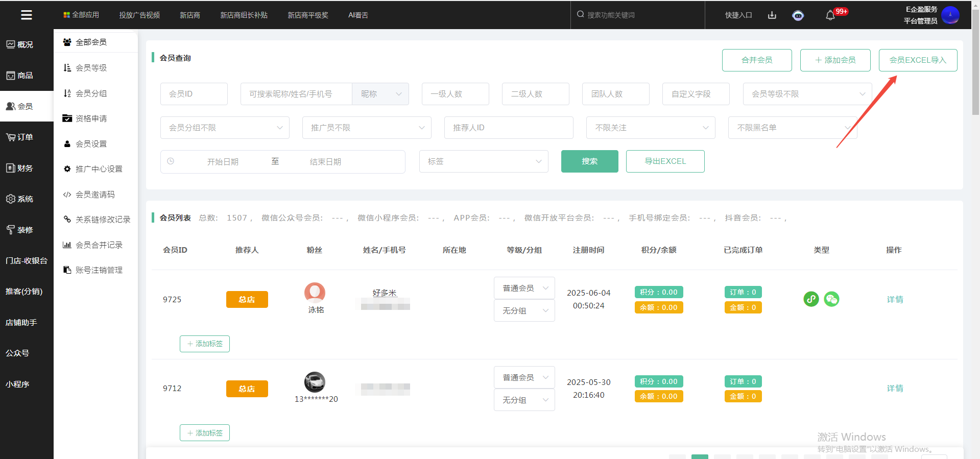Expand the 标签 filter dropdown
Screen dimensions: 980x459
[483, 161]
